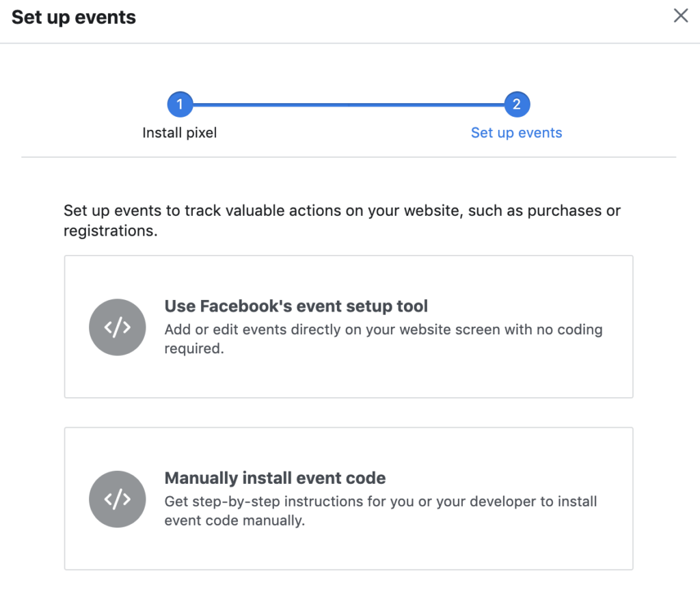Select the Set up events step label
This screenshot has width=700, height=600.
click(516, 133)
